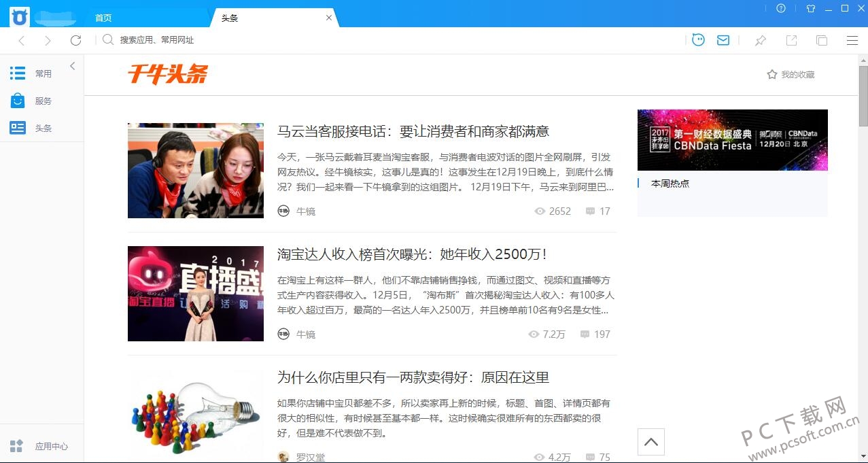
Task: Click the author name 罗汉堂
Action: [x=311, y=458]
